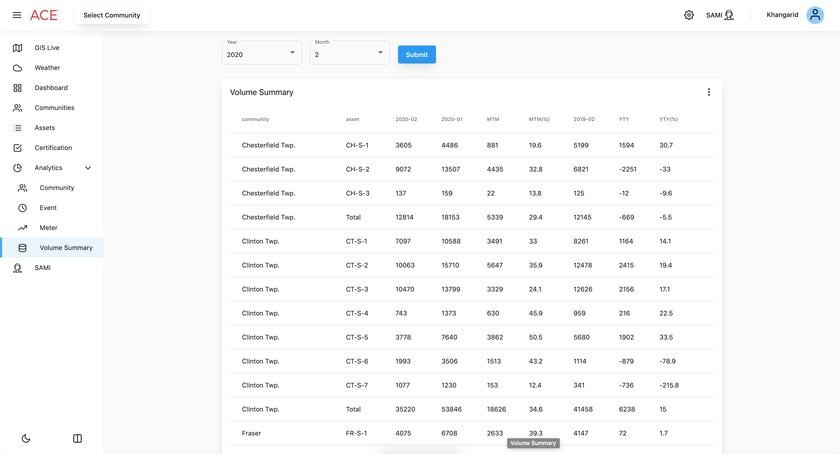
Task: Open Event analytics item
Action: 48,208
